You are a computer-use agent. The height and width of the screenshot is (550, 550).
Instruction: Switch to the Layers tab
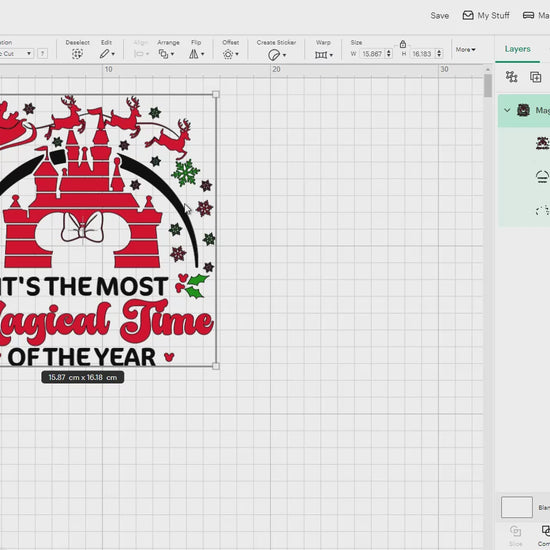pos(517,49)
